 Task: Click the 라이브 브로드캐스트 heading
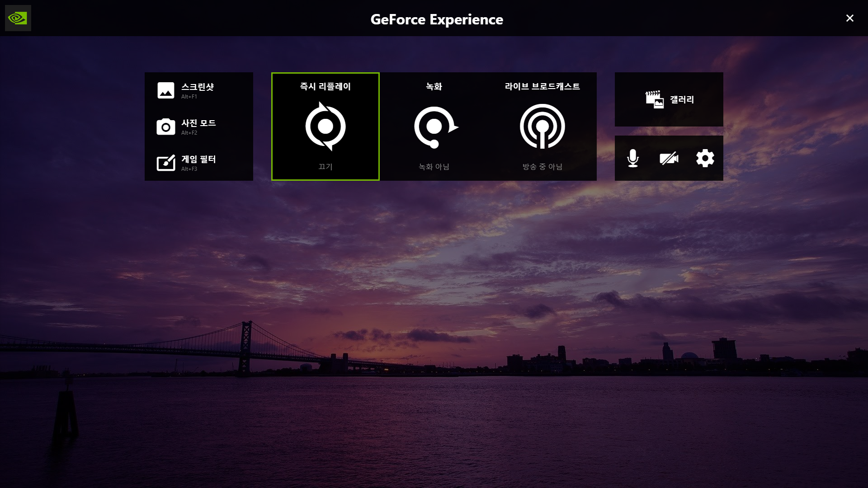click(542, 86)
